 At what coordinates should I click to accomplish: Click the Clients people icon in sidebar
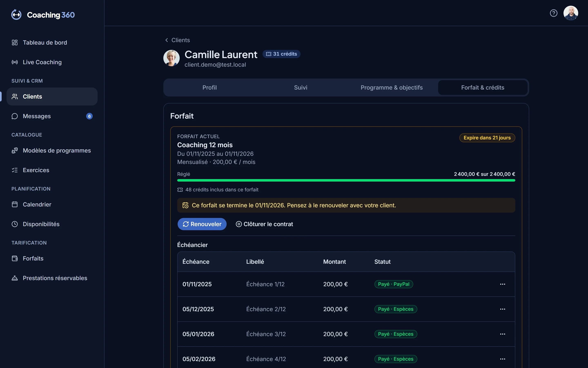point(14,97)
